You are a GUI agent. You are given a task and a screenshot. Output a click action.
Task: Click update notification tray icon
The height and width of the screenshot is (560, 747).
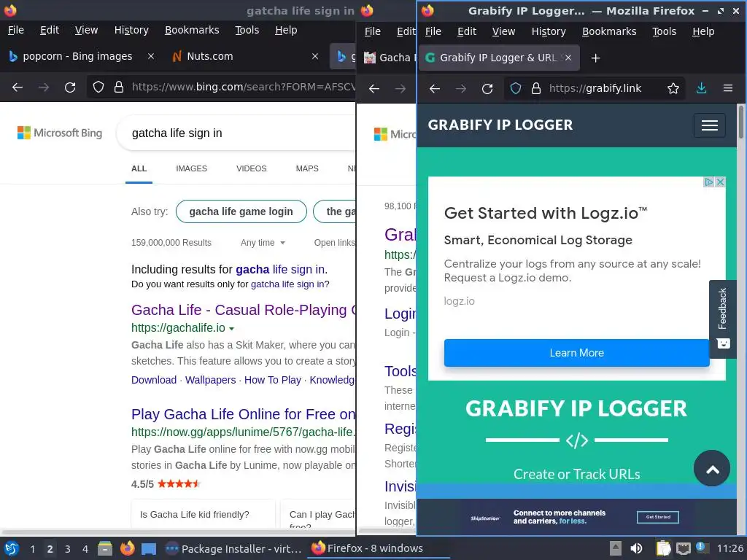701,548
